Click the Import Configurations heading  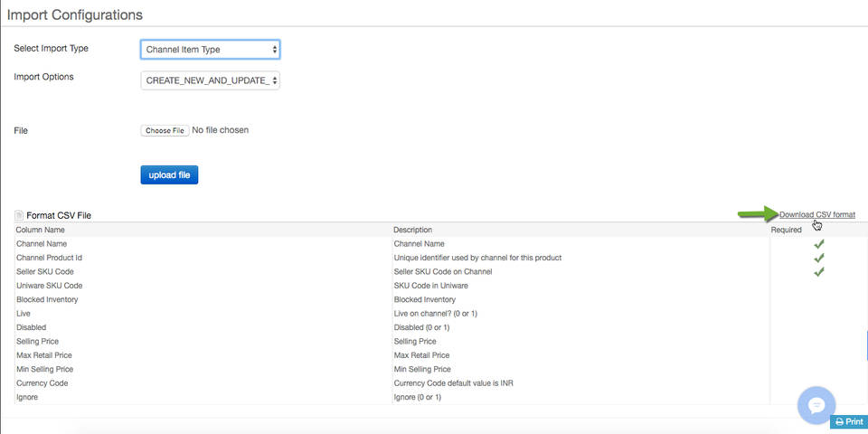point(75,15)
